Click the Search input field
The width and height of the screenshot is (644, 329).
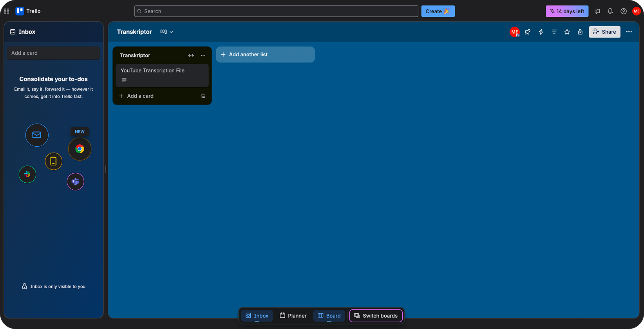click(276, 11)
